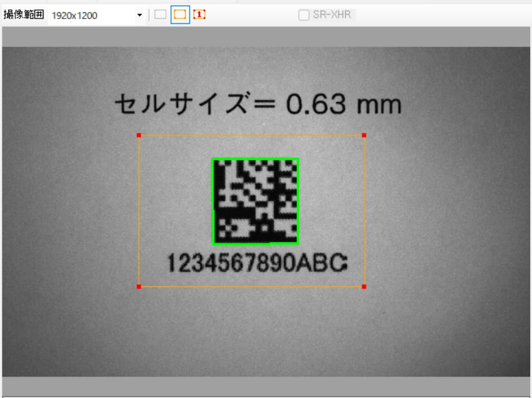
Task: Enable the SR-XHR checkbox
Action: pos(304,15)
